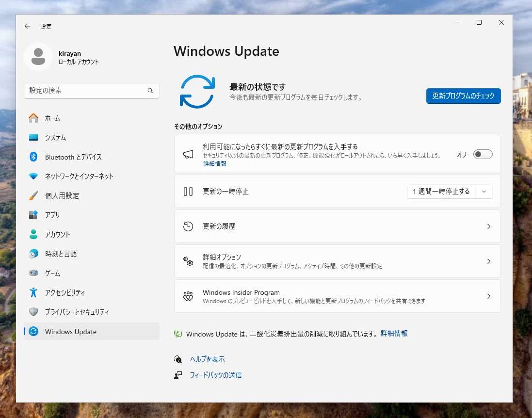Viewport: 532px width, 418px height.
Task: Click the back arrow icon beside 設定
Action: (28, 26)
